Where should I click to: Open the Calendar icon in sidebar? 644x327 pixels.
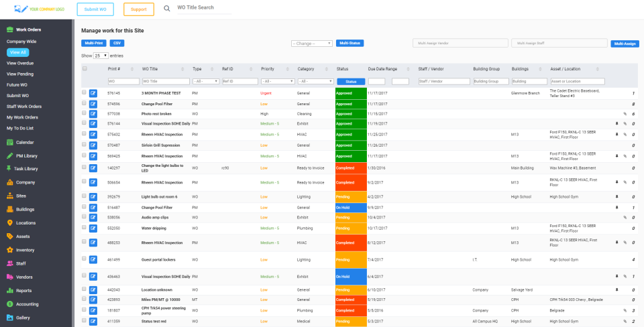point(10,142)
